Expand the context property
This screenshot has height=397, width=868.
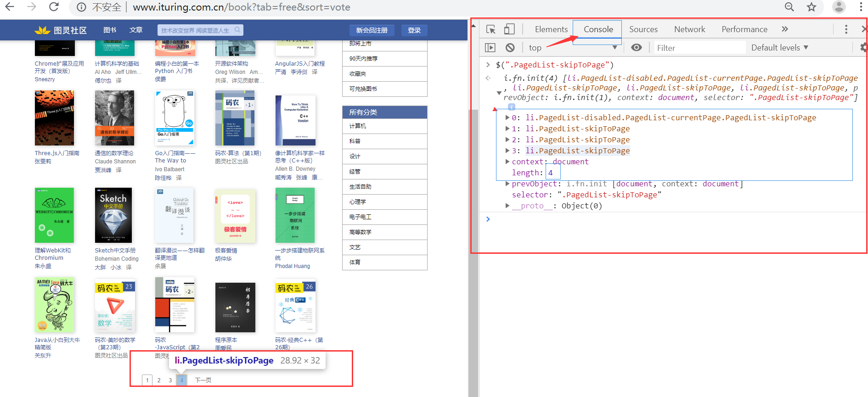pos(507,162)
